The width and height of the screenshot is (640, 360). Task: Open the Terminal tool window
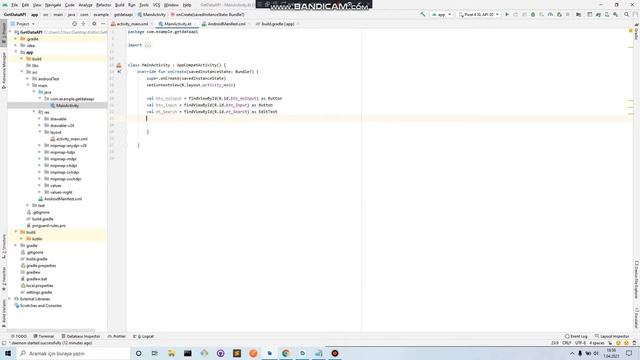pos(44,336)
